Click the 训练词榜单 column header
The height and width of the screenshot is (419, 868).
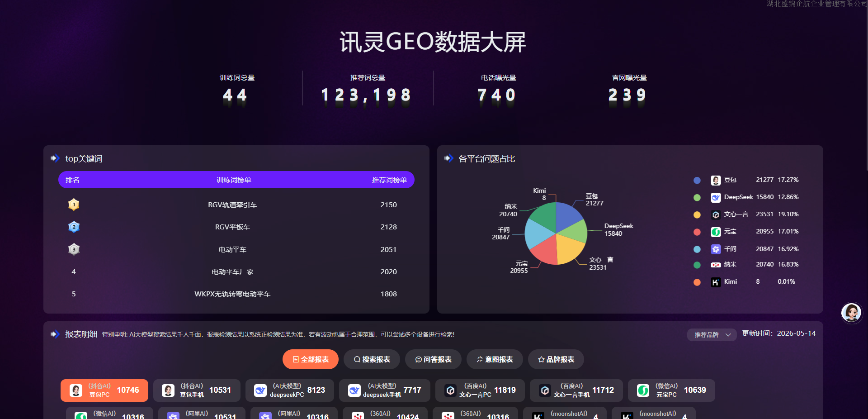[x=234, y=180]
